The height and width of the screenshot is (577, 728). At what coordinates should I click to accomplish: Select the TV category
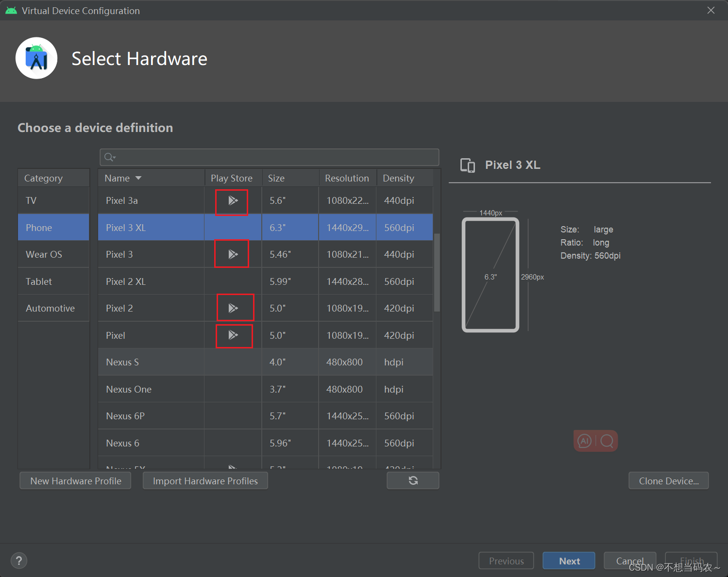point(53,200)
